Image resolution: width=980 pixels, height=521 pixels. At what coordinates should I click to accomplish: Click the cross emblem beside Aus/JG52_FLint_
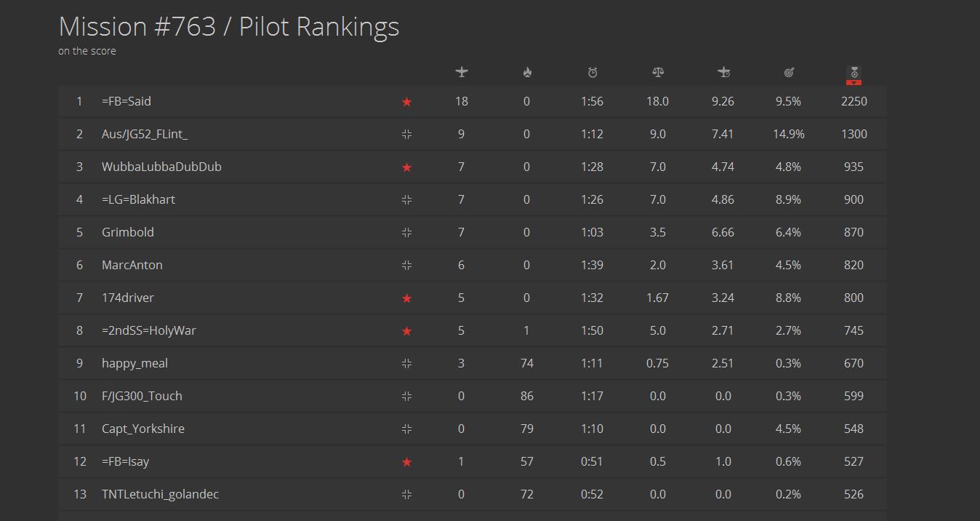(407, 134)
